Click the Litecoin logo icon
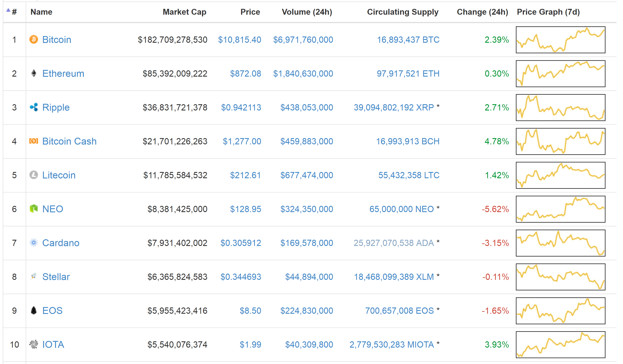 click(34, 175)
